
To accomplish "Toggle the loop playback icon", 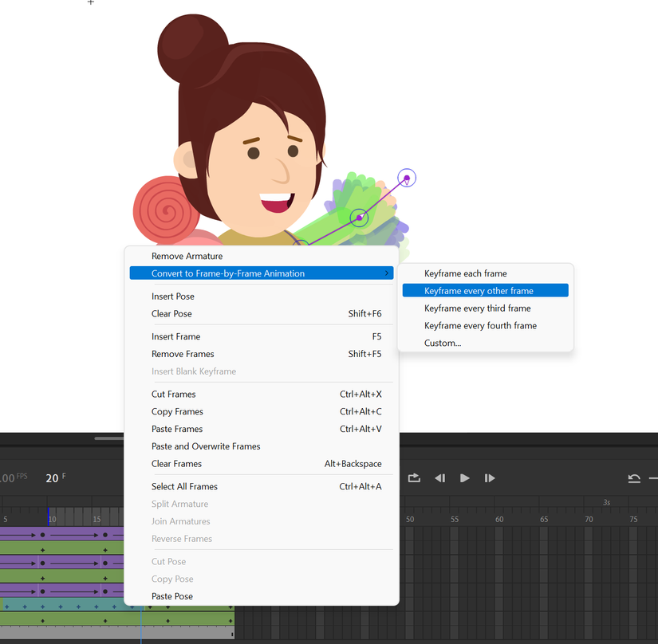I will pyautogui.click(x=414, y=478).
